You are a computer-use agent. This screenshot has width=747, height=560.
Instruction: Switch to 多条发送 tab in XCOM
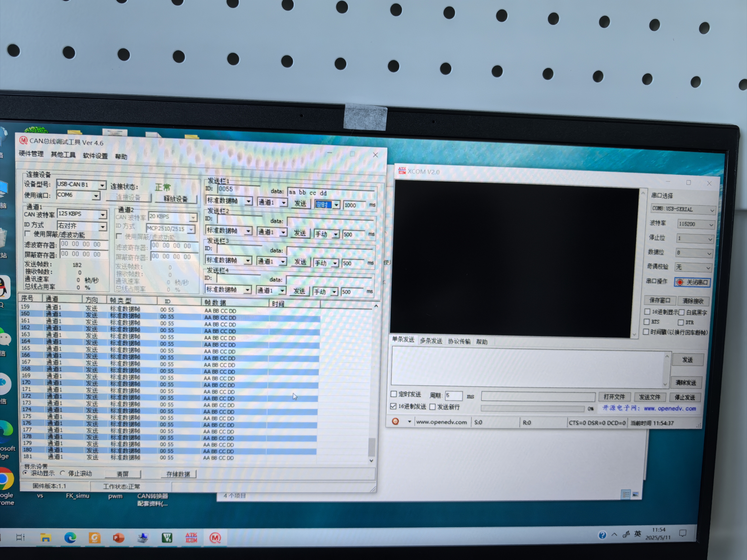coord(431,341)
